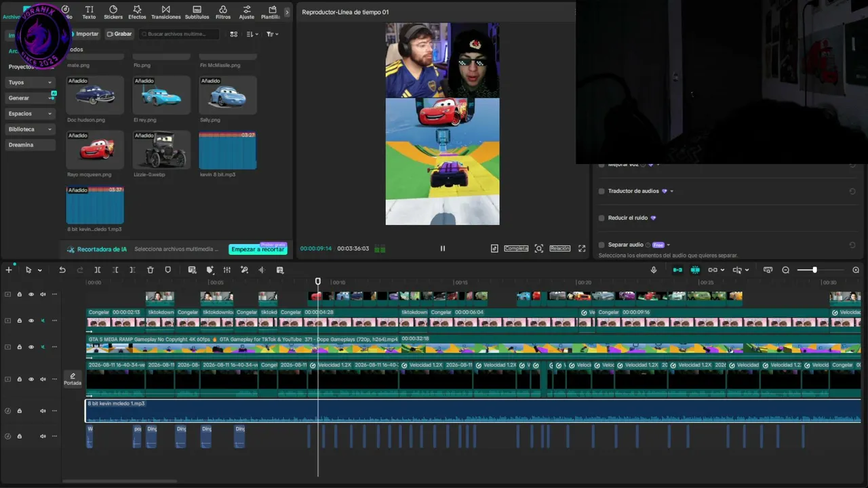The height and width of the screenshot is (488, 868).
Task: Hide the GTA gameplay track with its eye icon
Action: point(31,347)
